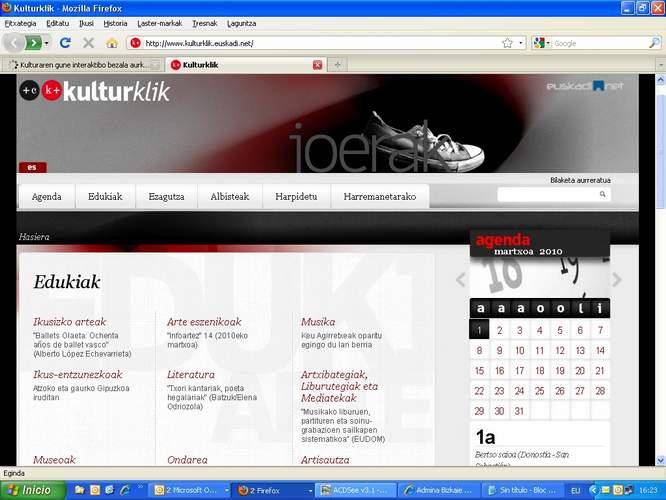Image resolution: width=666 pixels, height=500 pixels.
Task: Click the site search magnifier icon
Action: click(x=603, y=194)
